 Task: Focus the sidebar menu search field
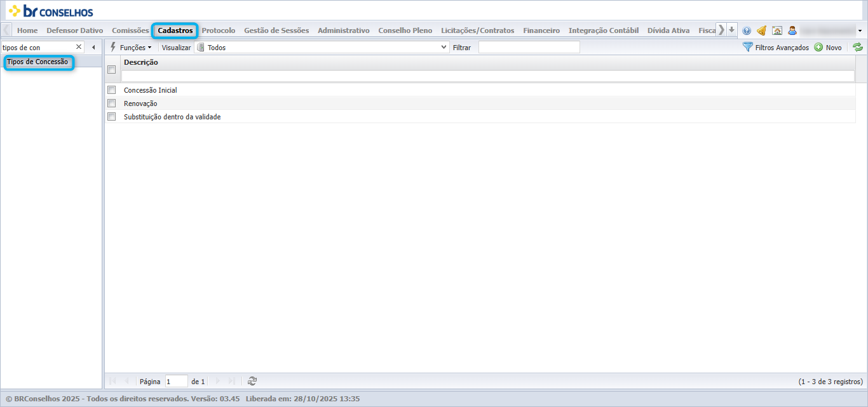pyautogui.click(x=37, y=47)
